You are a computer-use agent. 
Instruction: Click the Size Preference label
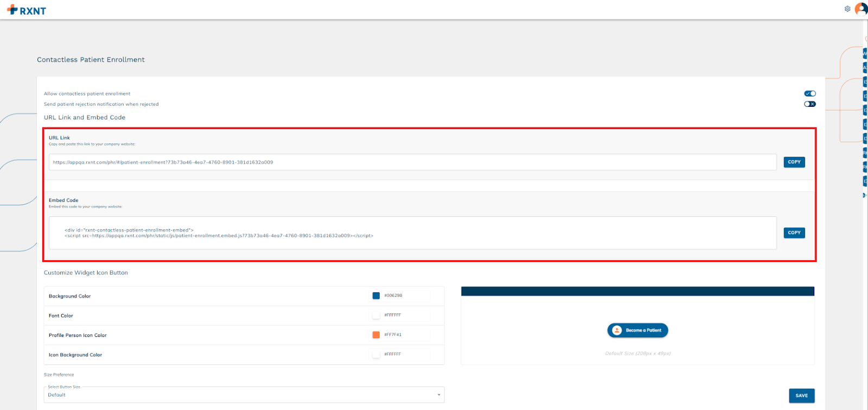pos(59,375)
